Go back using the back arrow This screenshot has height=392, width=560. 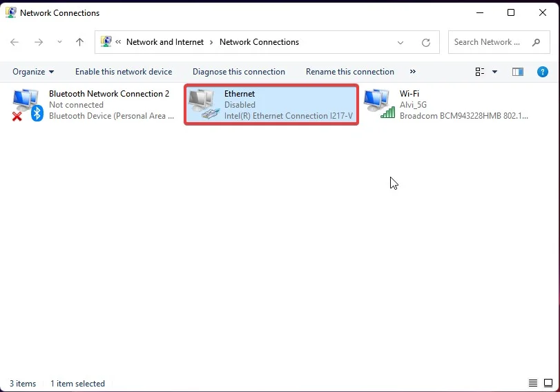coord(15,42)
